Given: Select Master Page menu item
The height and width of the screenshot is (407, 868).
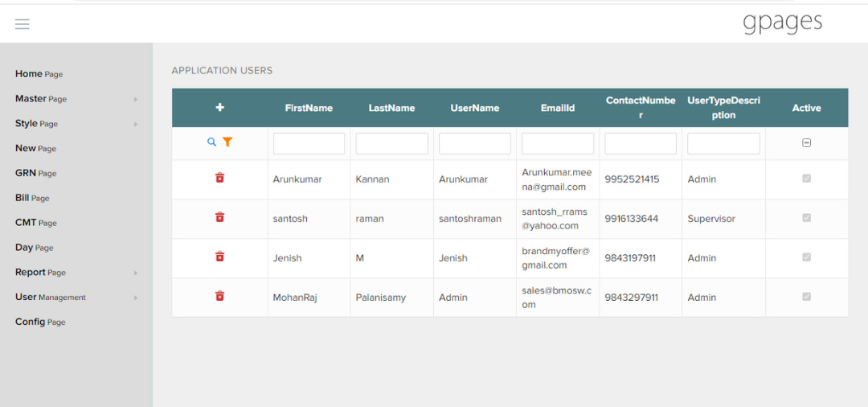Looking at the screenshot, I should tap(41, 99).
